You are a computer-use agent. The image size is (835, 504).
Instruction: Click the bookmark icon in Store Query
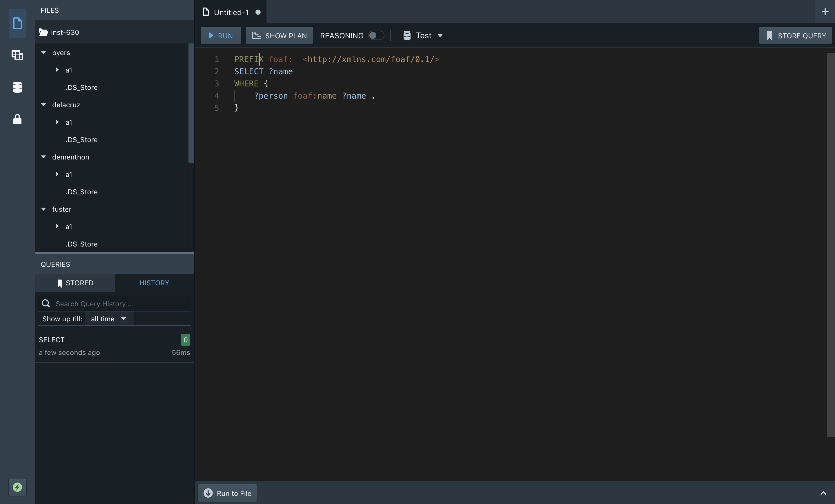[x=769, y=36]
